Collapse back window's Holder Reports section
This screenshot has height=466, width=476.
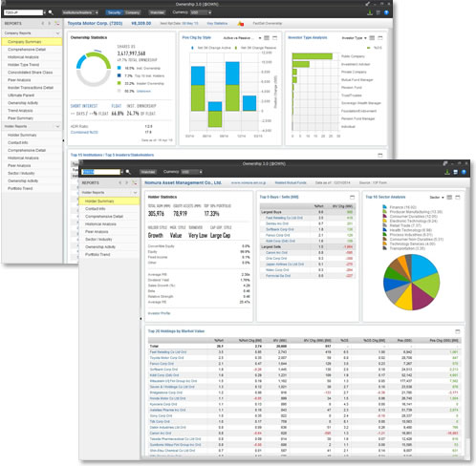click(x=57, y=126)
